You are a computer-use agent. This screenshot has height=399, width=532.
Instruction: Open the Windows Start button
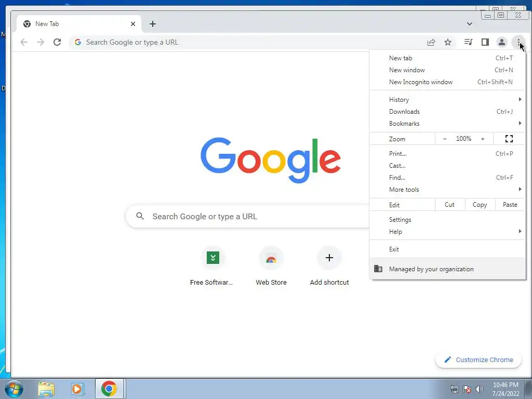[14, 389]
